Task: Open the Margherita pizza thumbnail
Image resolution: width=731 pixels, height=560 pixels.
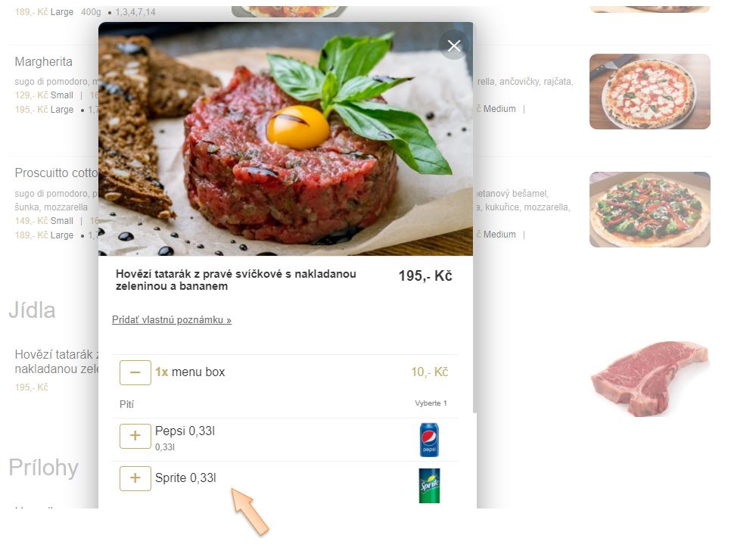Action: click(x=650, y=92)
